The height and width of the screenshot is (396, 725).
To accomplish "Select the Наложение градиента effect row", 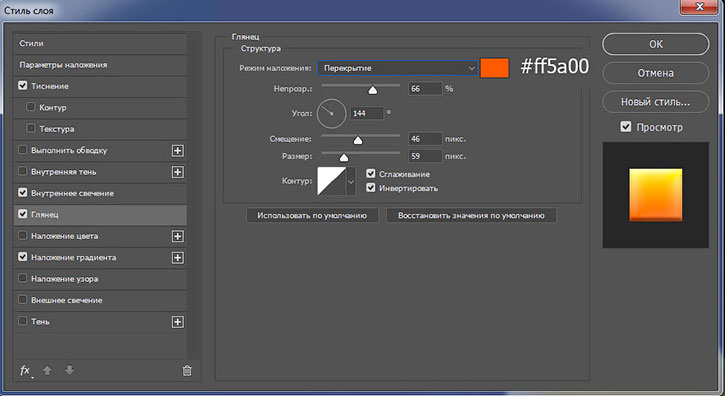I will point(100,257).
